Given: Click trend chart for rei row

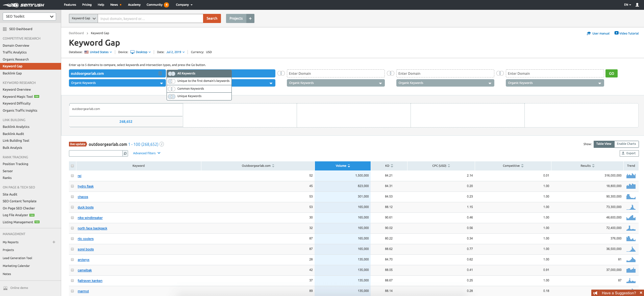Looking at the screenshot, I should click(x=631, y=176).
